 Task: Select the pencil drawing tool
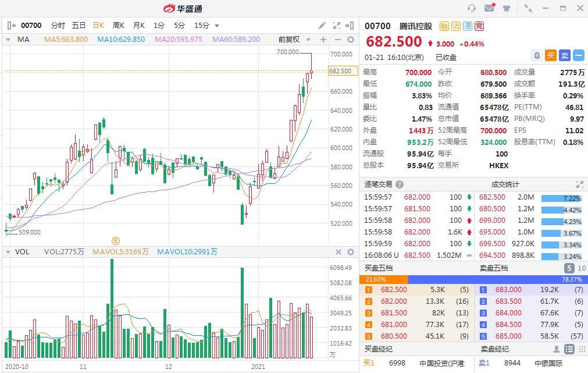[322, 26]
